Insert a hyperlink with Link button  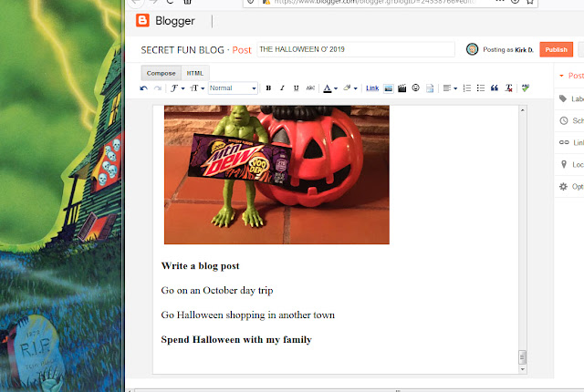[x=372, y=88]
